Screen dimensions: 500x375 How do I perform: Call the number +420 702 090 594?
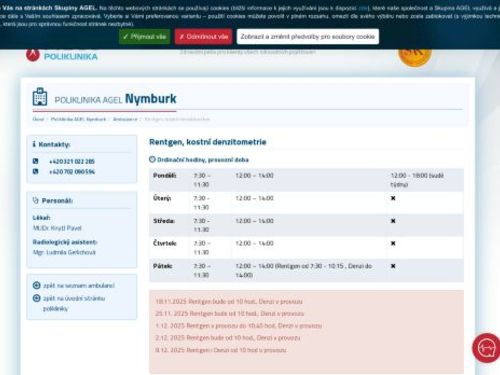(x=72, y=172)
